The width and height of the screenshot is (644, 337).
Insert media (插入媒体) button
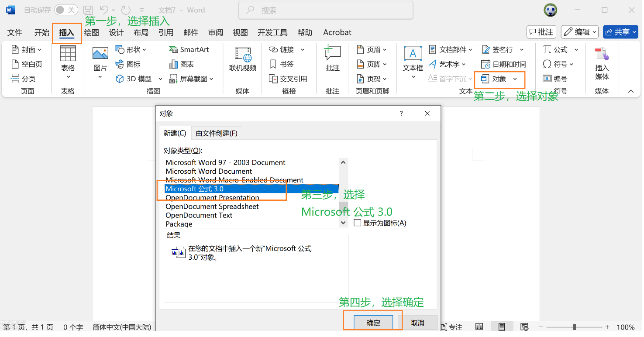point(602,64)
